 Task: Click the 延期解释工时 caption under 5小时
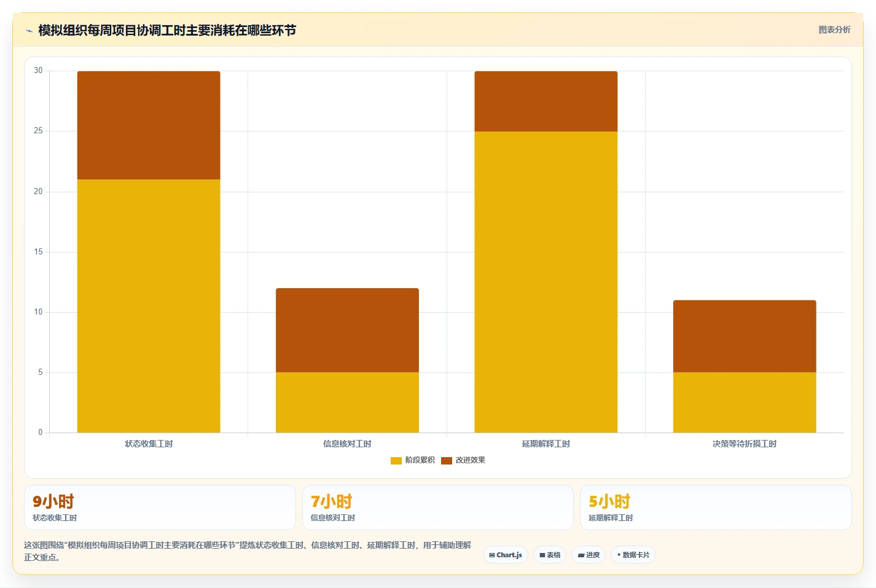[611, 518]
